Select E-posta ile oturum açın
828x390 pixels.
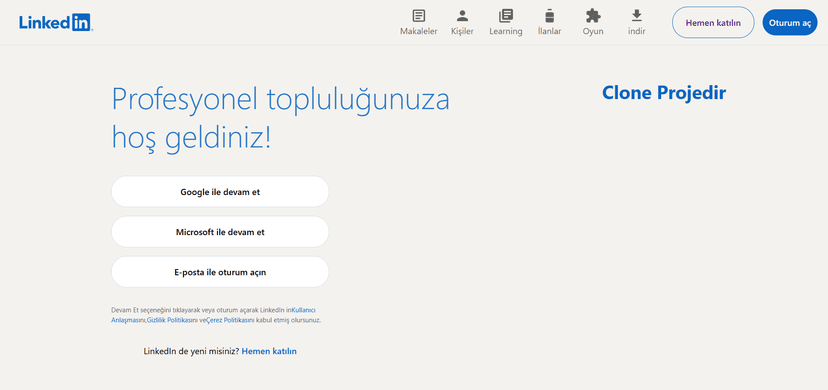220,272
